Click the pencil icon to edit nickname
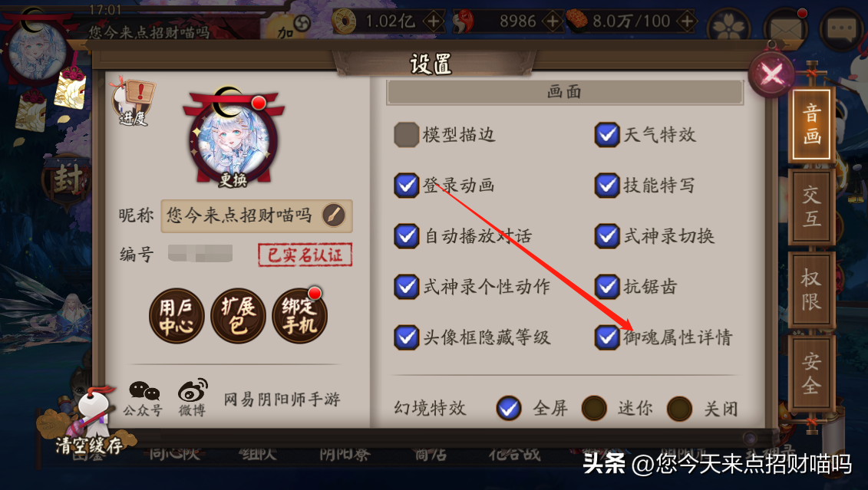 pos(334,215)
